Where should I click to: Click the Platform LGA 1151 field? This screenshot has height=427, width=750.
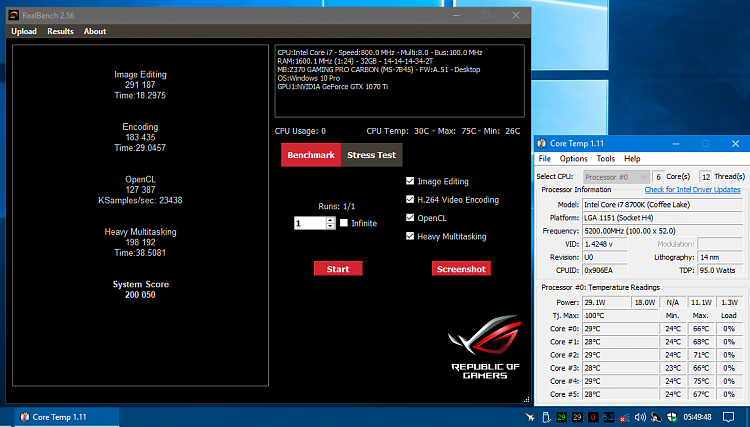tap(662, 218)
